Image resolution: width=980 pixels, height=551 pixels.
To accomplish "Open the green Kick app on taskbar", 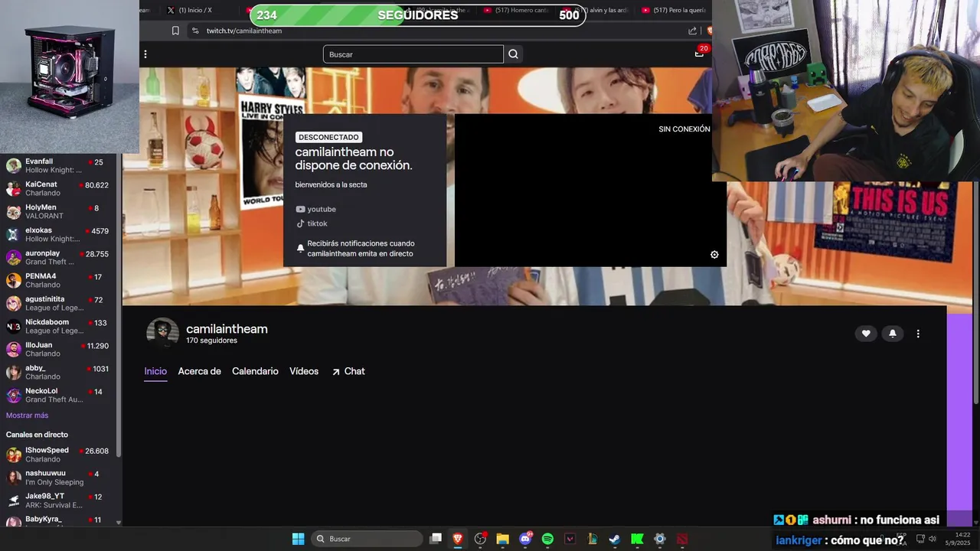I will pyautogui.click(x=637, y=539).
